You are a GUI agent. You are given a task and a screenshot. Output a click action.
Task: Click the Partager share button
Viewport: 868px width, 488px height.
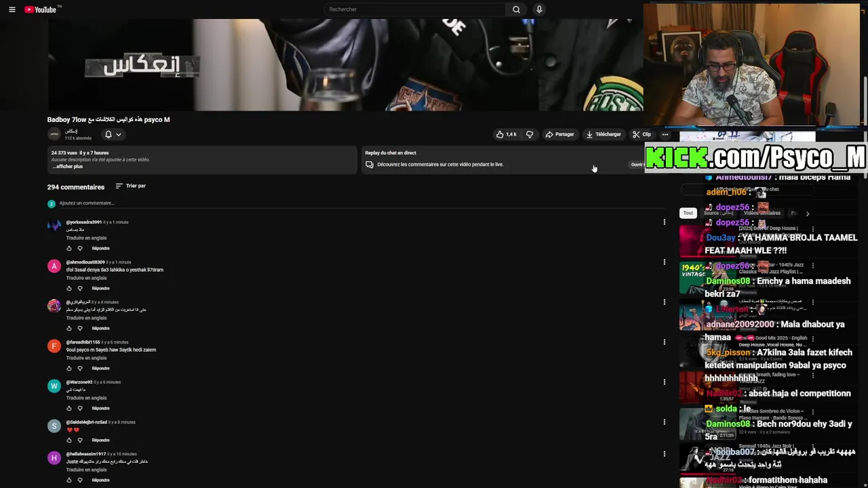pos(559,134)
